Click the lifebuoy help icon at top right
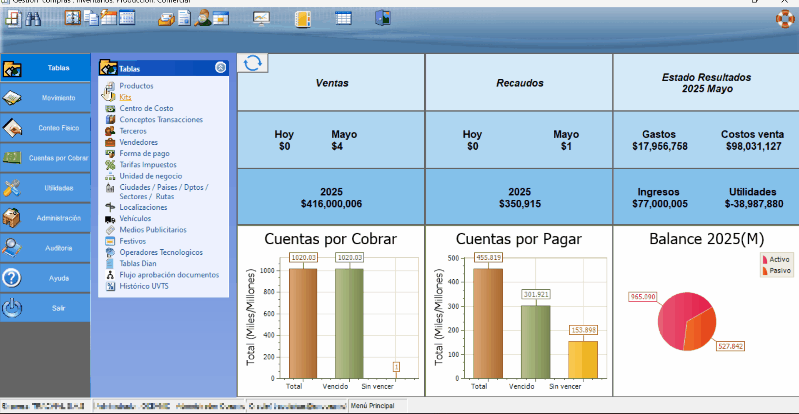 coord(785,18)
